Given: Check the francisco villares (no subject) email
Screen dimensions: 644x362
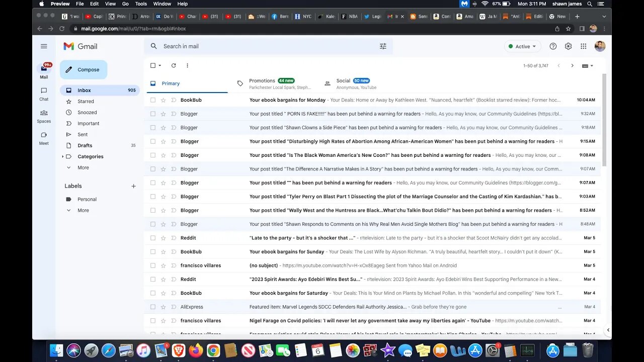Looking at the screenshot, I should point(153,265).
